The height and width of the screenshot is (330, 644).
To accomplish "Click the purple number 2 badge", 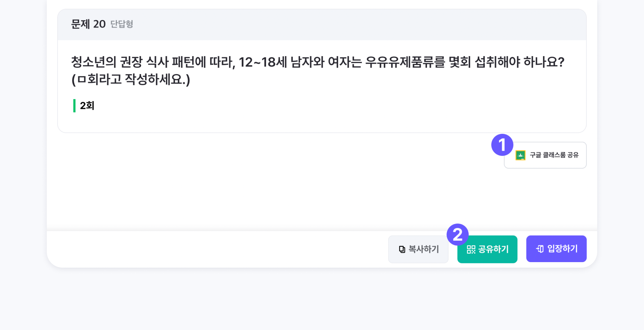I will point(457,235).
